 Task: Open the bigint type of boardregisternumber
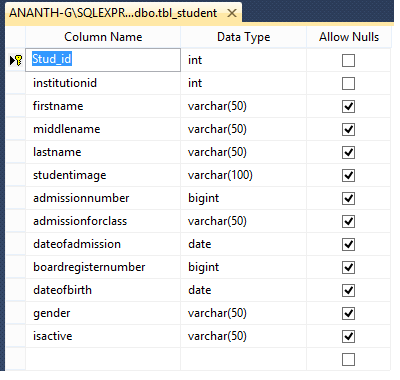pyautogui.click(x=243, y=267)
